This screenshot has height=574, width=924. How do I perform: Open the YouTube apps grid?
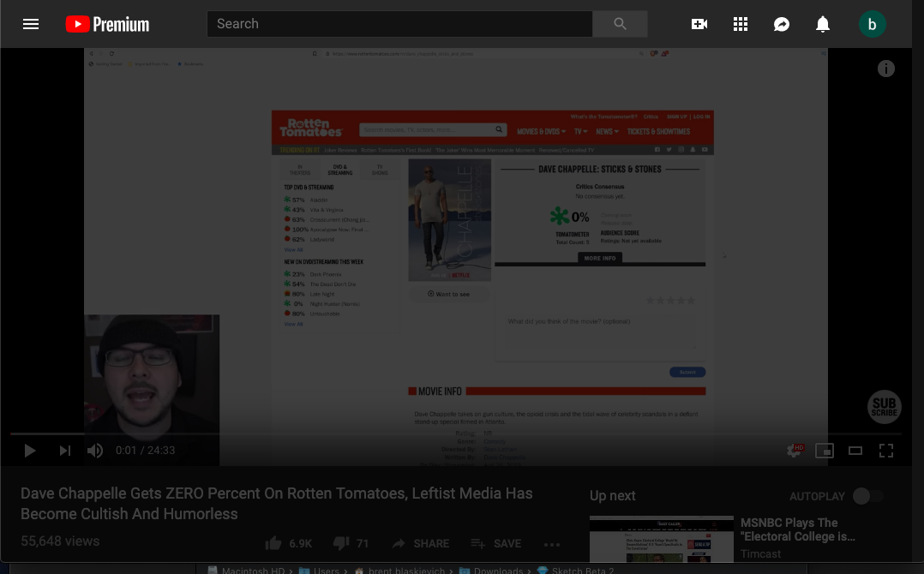tap(741, 24)
